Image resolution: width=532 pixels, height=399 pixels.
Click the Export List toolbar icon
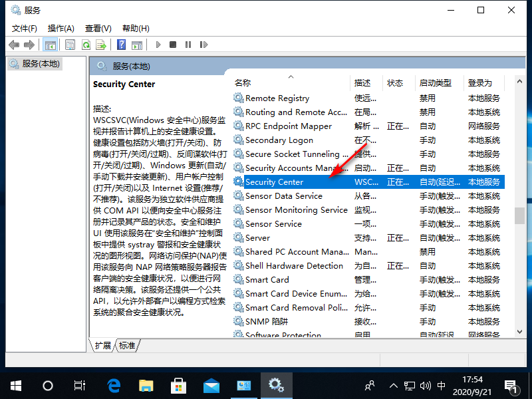[101, 45]
